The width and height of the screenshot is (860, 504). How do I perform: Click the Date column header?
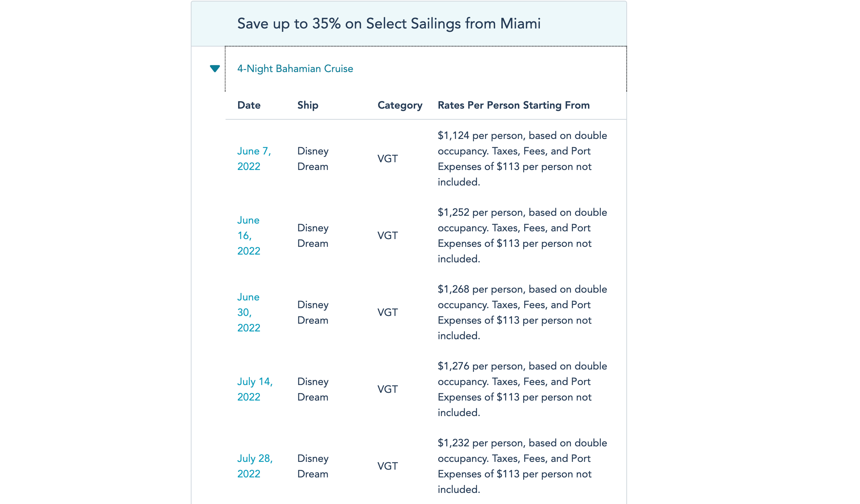pyautogui.click(x=249, y=105)
